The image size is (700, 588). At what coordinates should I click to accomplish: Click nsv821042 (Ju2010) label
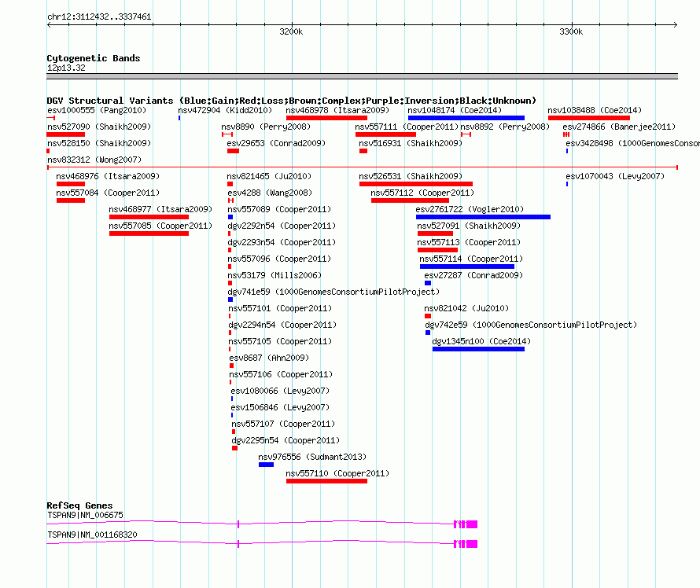point(466,308)
